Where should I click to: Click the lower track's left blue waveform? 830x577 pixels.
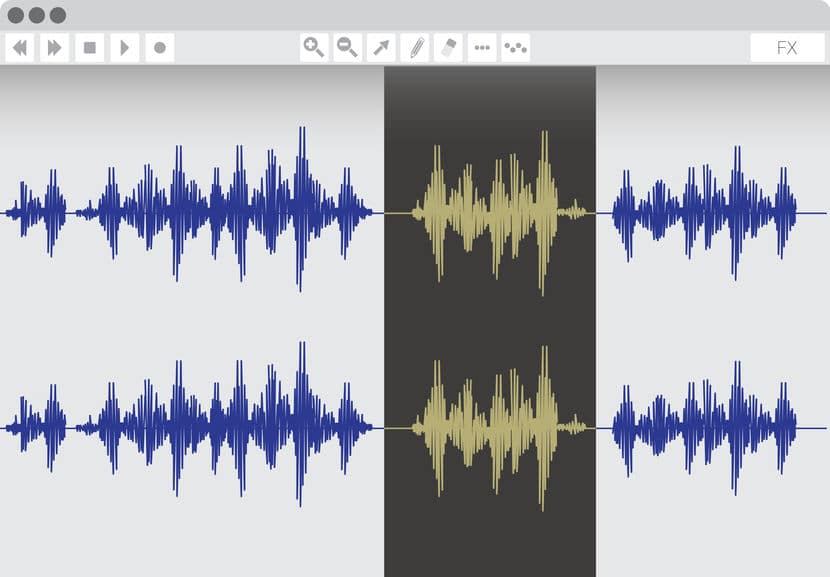pyautogui.click(x=191, y=427)
